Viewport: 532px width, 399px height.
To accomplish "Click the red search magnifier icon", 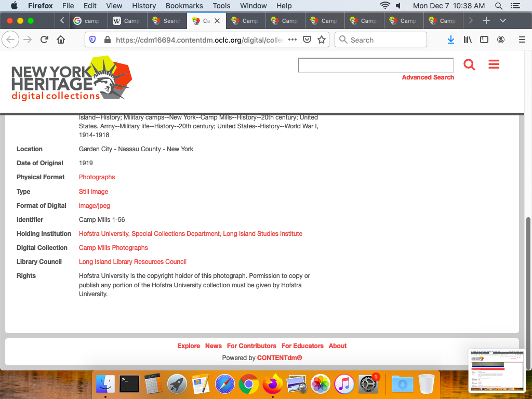I will click(x=469, y=64).
